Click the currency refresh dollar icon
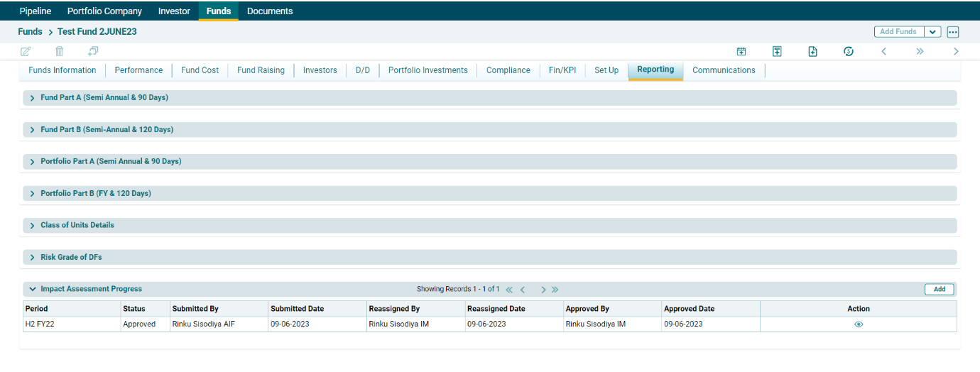The width and height of the screenshot is (980, 372). [x=848, y=51]
